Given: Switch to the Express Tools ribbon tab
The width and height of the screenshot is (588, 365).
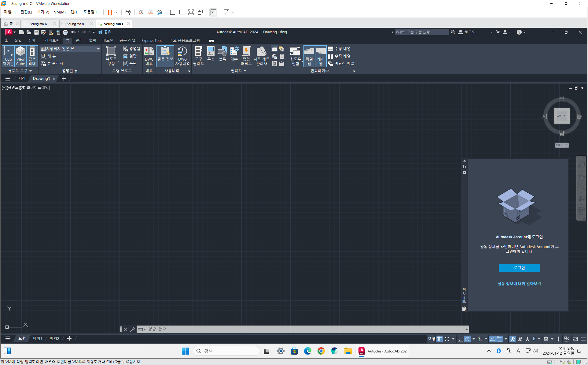Looking at the screenshot, I should click(x=152, y=40).
